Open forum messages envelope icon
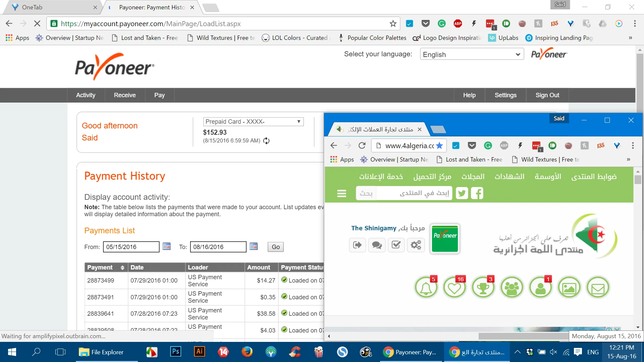The height and width of the screenshot is (362, 644). coord(598,288)
